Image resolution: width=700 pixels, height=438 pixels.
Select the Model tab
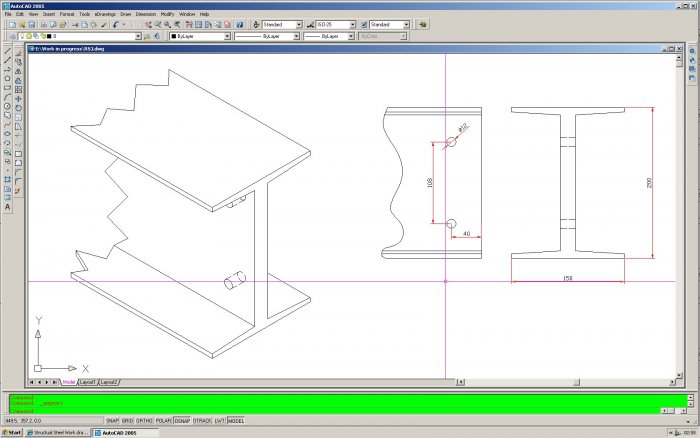tap(69, 382)
